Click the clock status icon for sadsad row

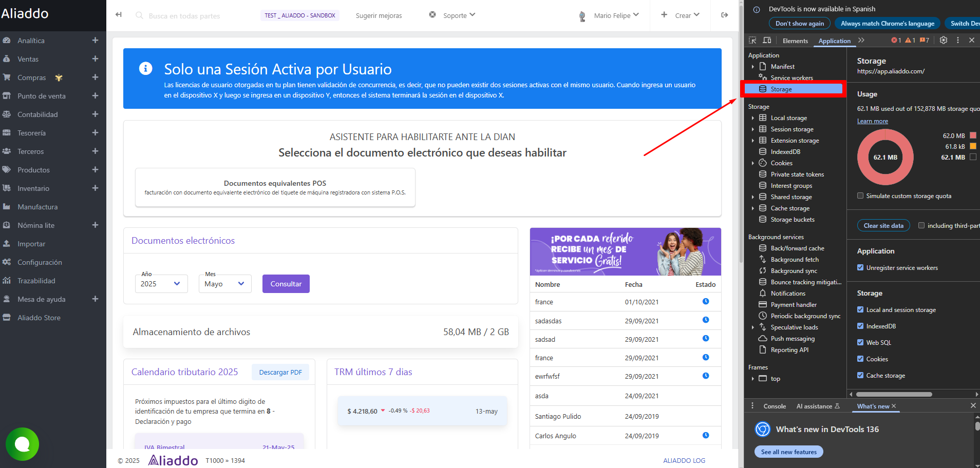point(706,338)
